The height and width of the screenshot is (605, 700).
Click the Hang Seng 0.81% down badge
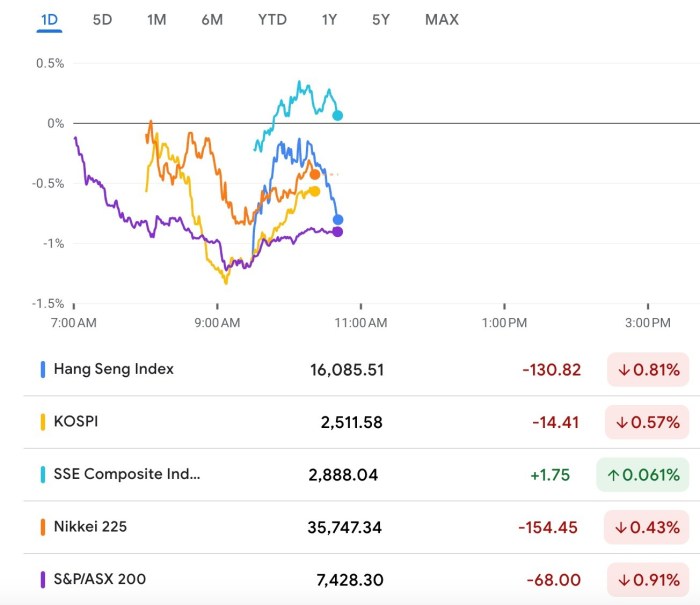click(x=648, y=370)
